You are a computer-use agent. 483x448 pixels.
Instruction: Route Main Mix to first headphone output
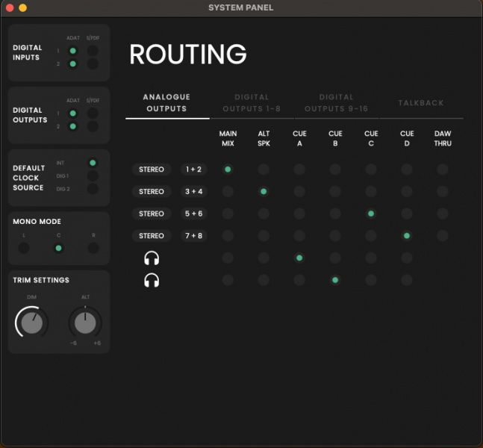[228, 258]
